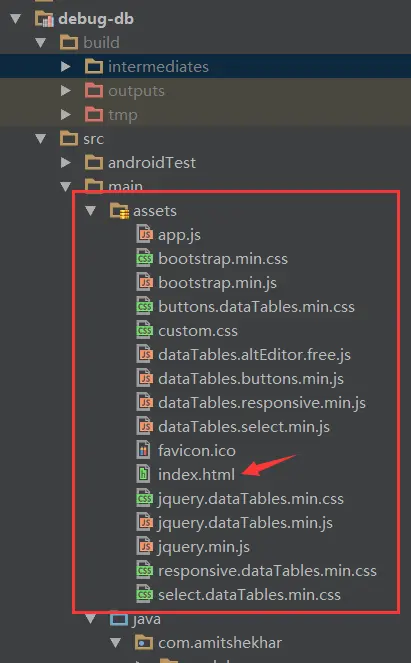Select the assets folder name
Viewport: 411px width, 663px height.
coord(155,211)
